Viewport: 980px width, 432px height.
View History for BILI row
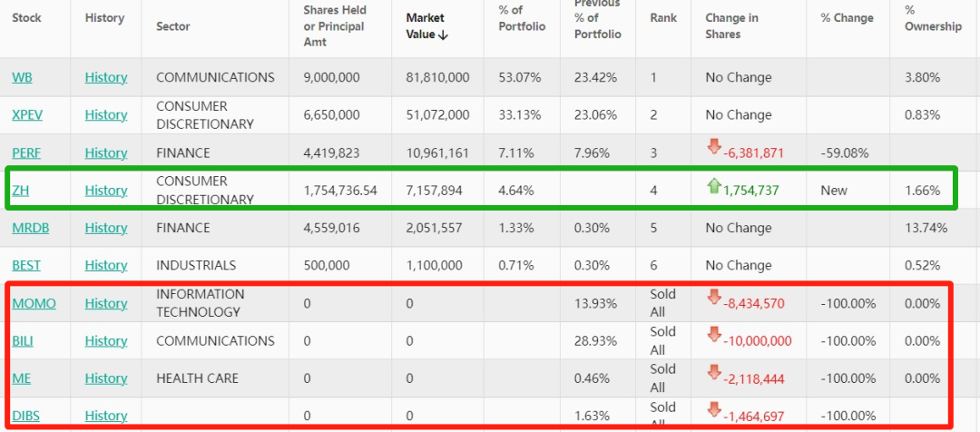[x=106, y=341]
